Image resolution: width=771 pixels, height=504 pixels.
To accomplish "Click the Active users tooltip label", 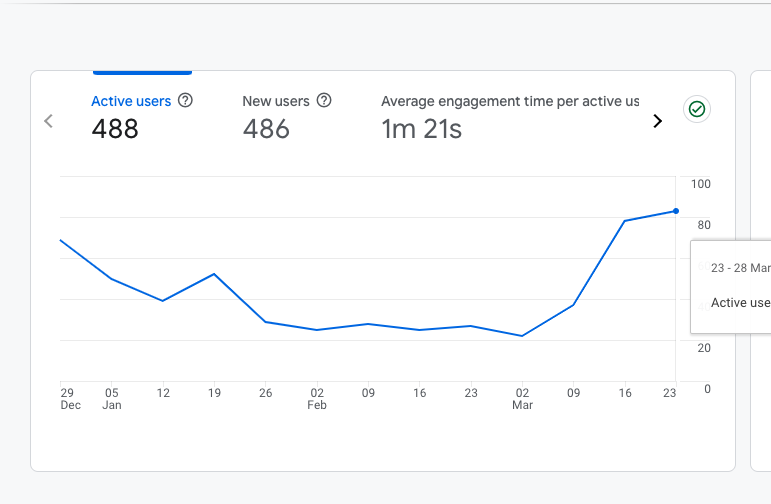I will (x=741, y=302).
